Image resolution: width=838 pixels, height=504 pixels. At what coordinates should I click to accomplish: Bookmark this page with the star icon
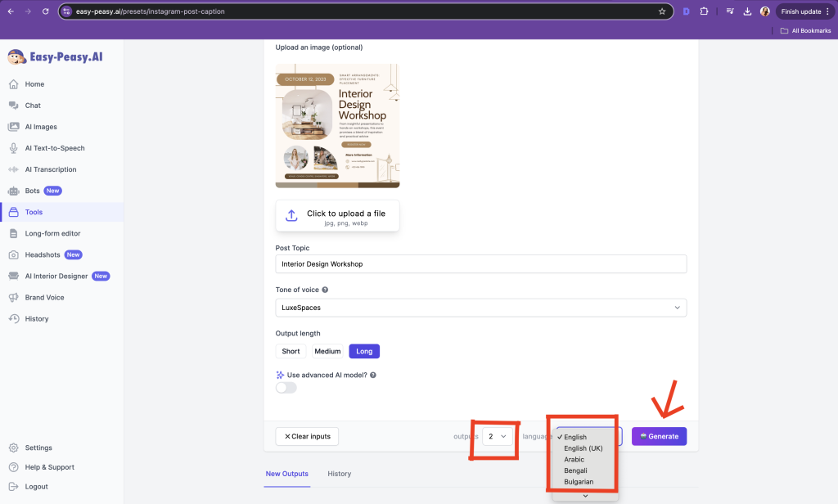point(661,11)
